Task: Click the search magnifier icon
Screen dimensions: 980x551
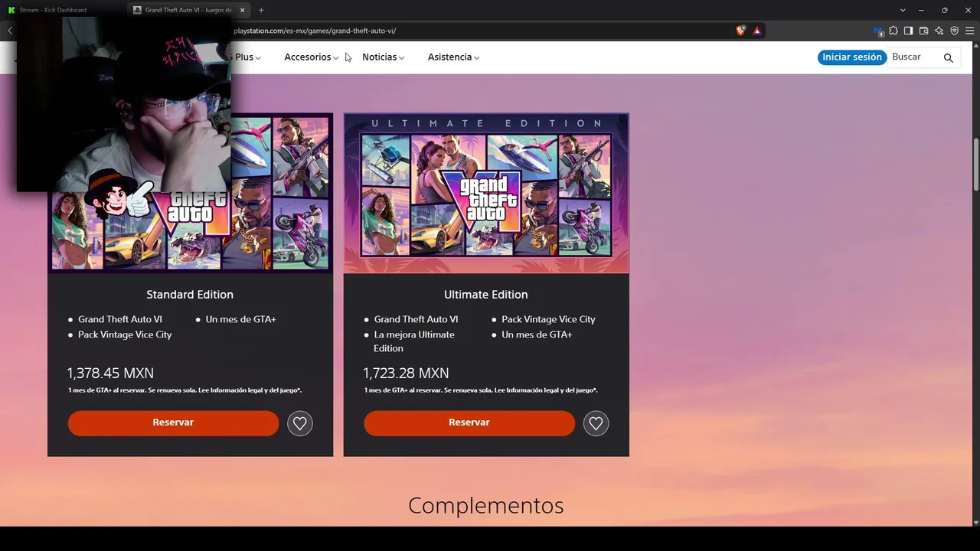Action: coord(948,57)
